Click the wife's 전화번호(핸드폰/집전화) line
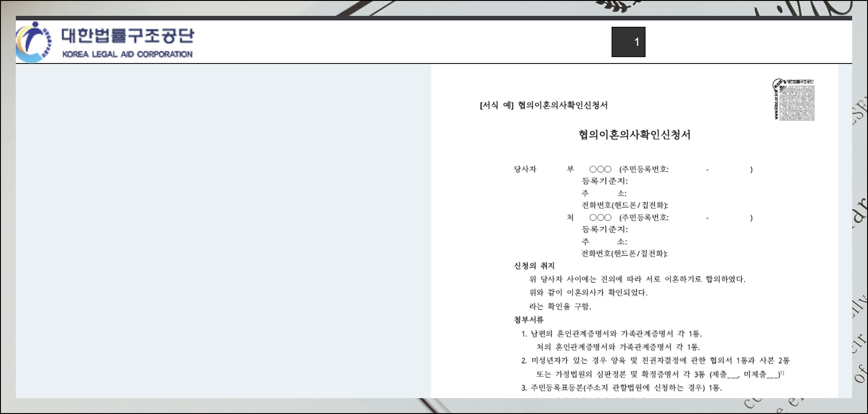Screen dimensions: 868x414 click(625, 253)
